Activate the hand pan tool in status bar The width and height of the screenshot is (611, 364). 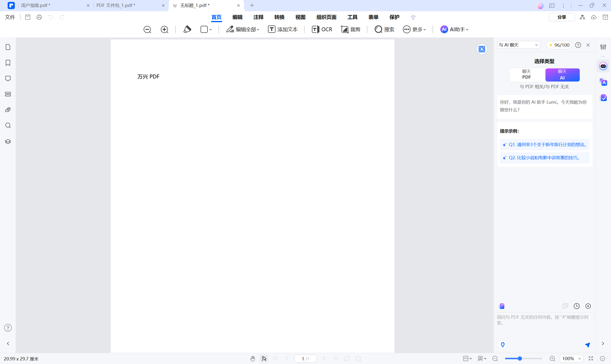pyautogui.click(x=253, y=359)
